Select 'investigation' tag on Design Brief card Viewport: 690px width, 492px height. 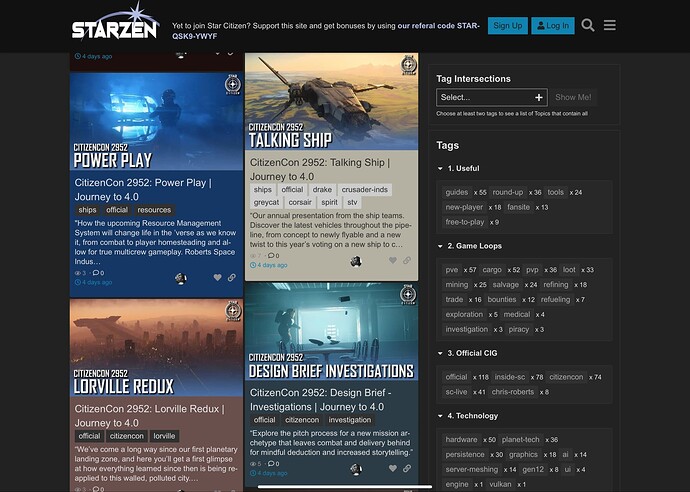point(350,420)
